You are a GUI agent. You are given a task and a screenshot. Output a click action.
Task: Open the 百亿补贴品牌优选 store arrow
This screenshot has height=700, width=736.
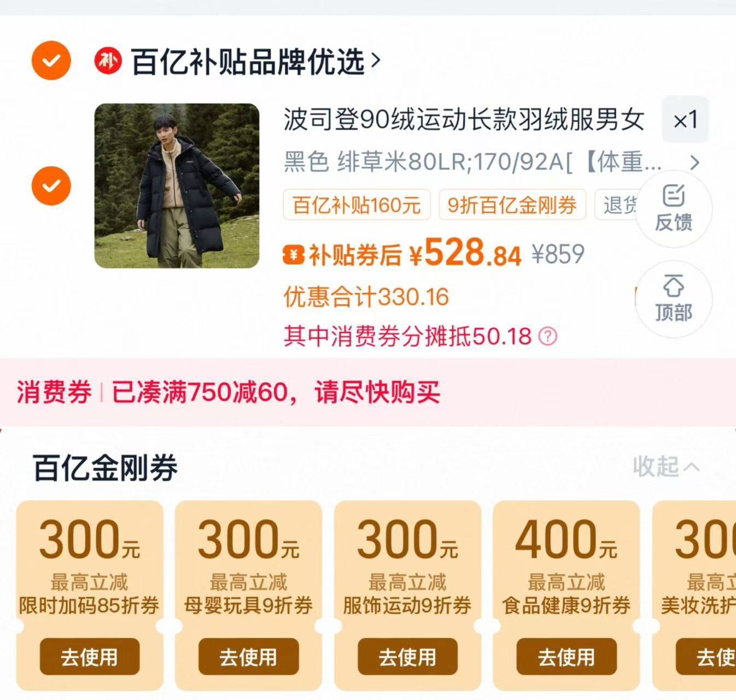pos(376,60)
